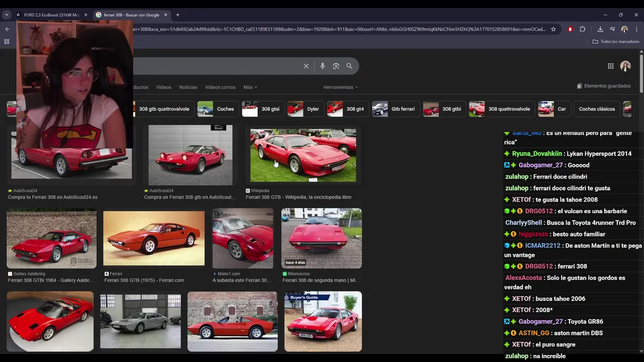Open link Ferrari 308 GTB (1975) - Ferrari.com

(144, 280)
